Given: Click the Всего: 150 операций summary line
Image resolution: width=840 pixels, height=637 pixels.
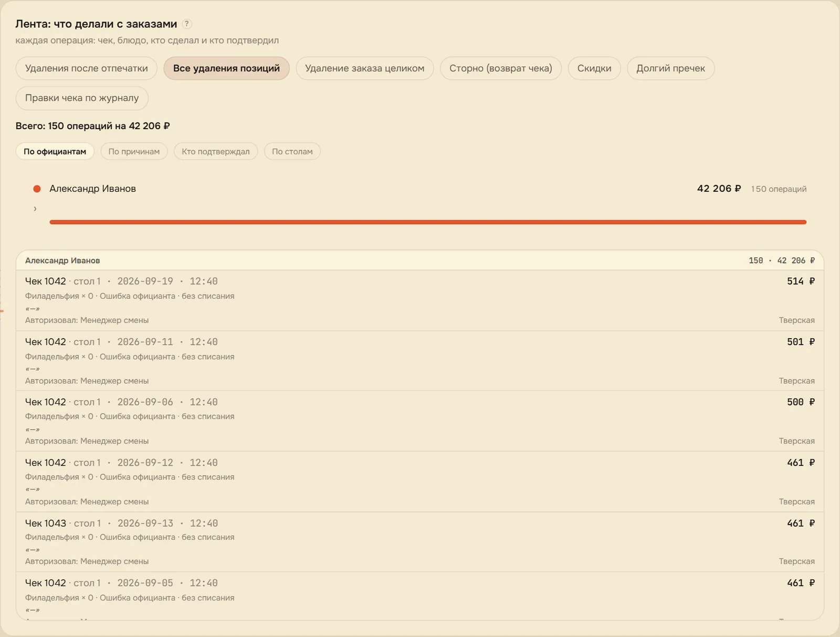Looking at the screenshot, I should point(92,126).
